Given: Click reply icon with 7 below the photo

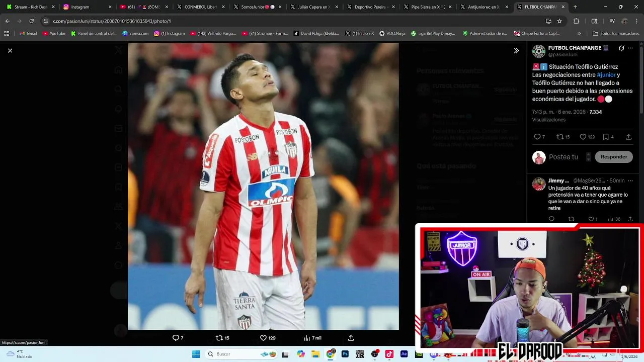Looking at the screenshot, I should pos(178,338).
